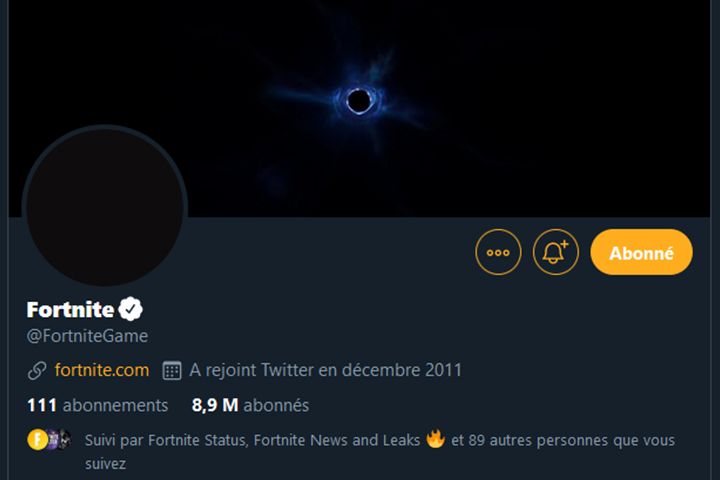720x480 pixels.
Task: Click the fire emoji in followers line
Action: (x=435, y=439)
